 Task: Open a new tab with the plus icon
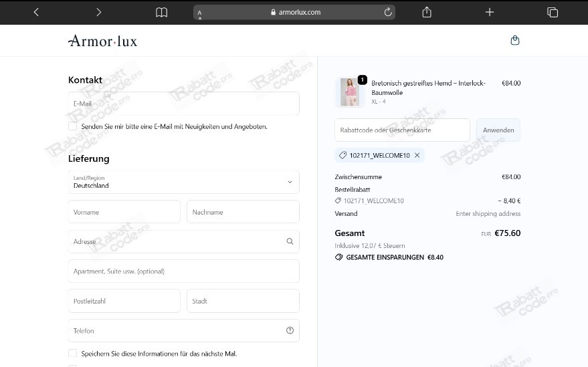click(x=490, y=13)
